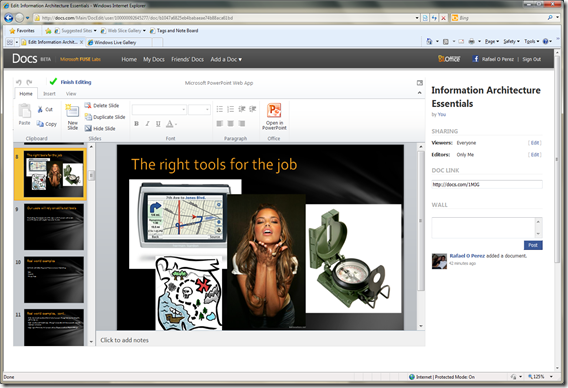Switch to the Insert ribbon tab
Image resolution: width=568 pixels, height=388 pixels.
point(49,93)
